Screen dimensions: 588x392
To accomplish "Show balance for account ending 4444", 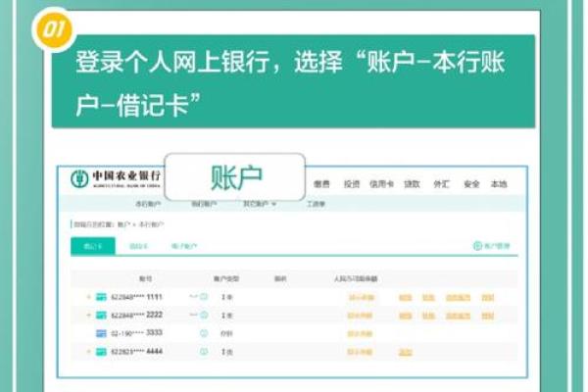I will pos(360,352).
